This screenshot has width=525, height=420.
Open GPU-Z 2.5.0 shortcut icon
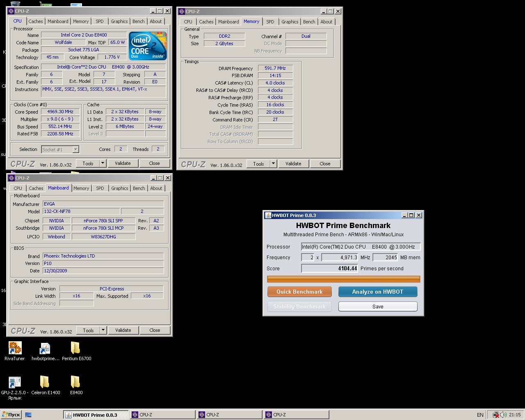(x=15, y=382)
